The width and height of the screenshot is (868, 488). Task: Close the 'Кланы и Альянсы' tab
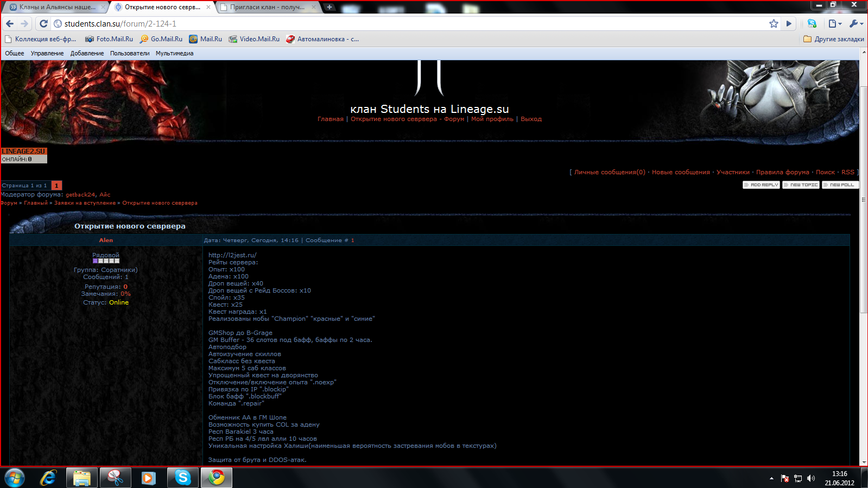(x=103, y=7)
